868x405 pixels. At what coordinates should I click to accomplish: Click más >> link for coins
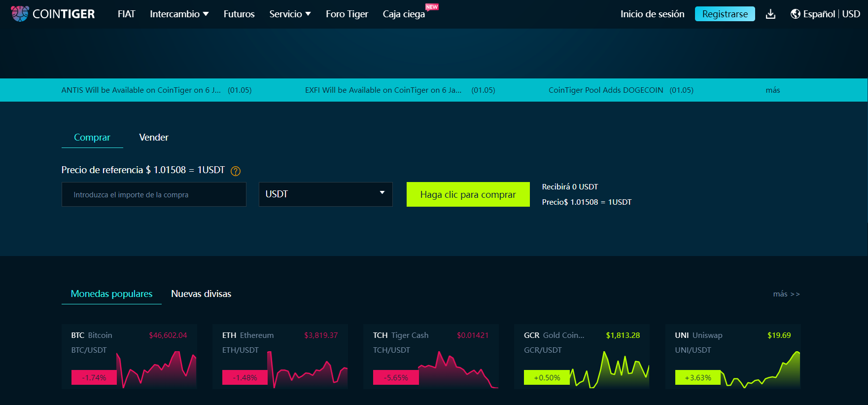(786, 294)
